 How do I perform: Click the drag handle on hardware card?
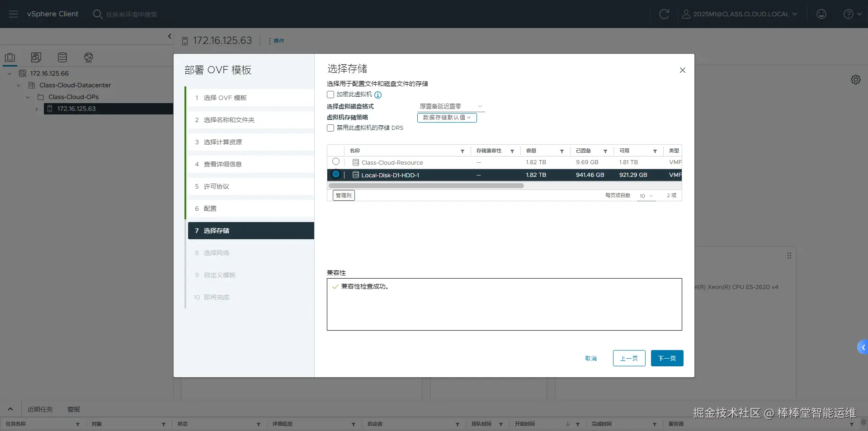coord(789,256)
